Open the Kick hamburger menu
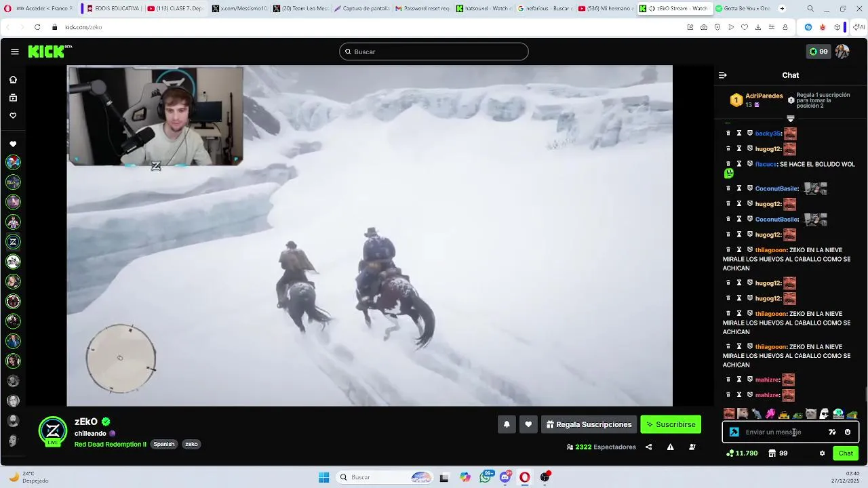 pos(15,52)
